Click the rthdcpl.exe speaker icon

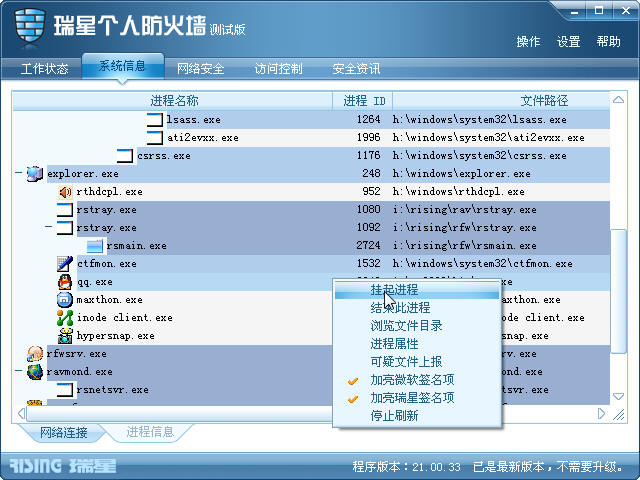tap(65, 191)
